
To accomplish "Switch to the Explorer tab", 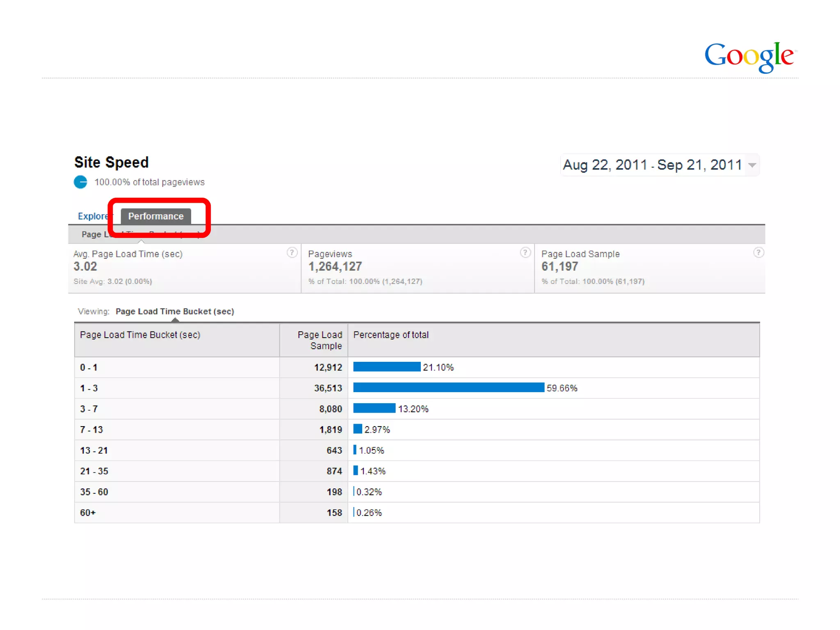I will [93, 216].
